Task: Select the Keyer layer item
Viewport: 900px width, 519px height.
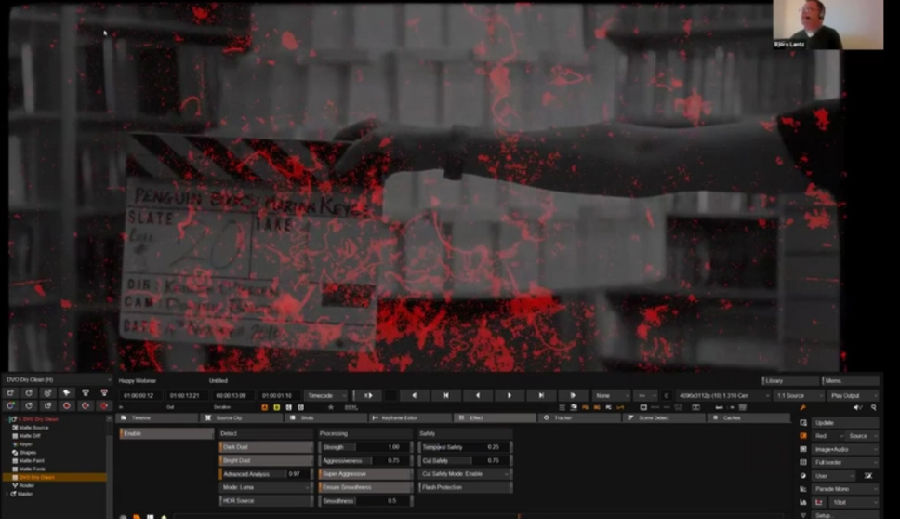Action: point(26,444)
